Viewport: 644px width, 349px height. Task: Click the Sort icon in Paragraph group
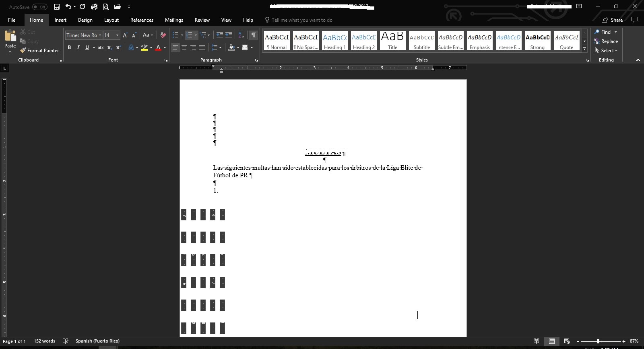pos(241,35)
